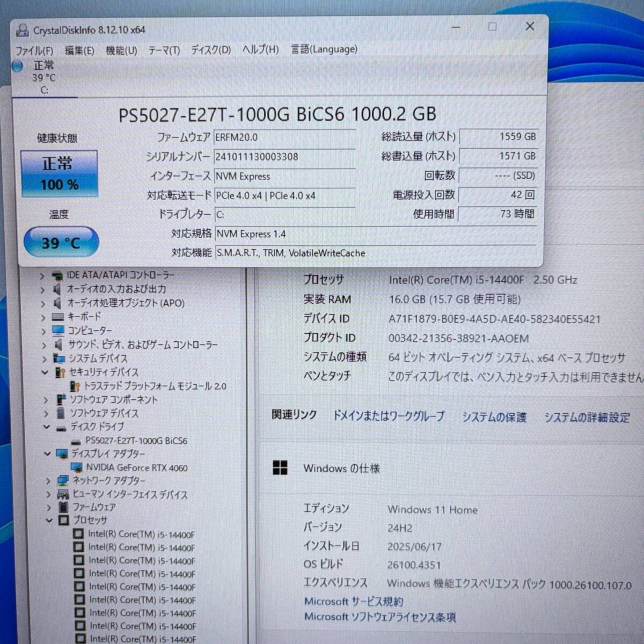
Task: Collapse the プロセッサ node
Action: tap(49, 521)
